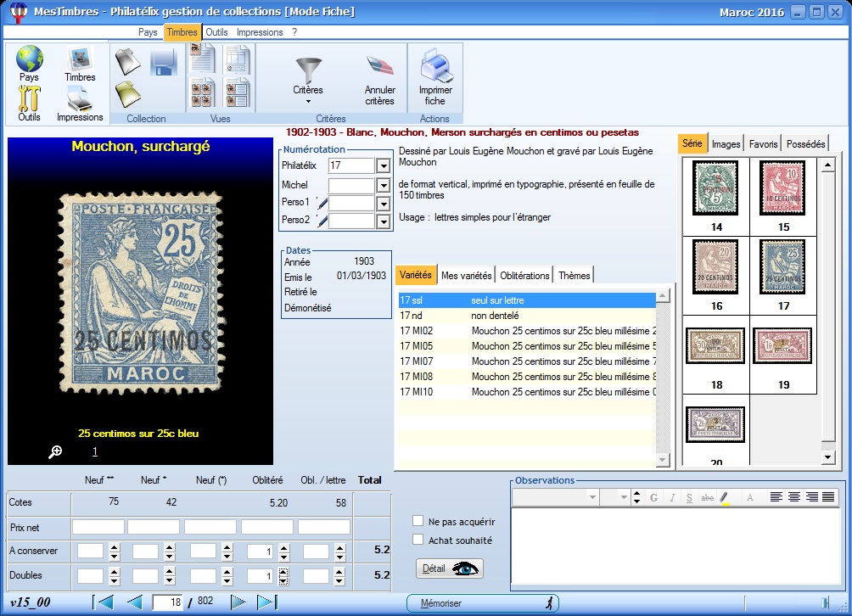Open the Timbres stamp icon
Viewport: 852px width, 616px height.
click(x=80, y=59)
